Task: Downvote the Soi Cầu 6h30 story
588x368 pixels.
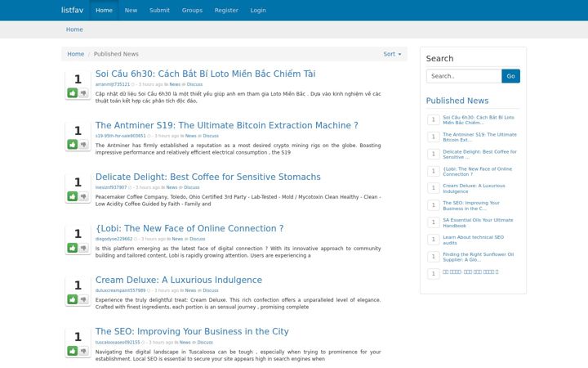Action: tap(83, 92)
